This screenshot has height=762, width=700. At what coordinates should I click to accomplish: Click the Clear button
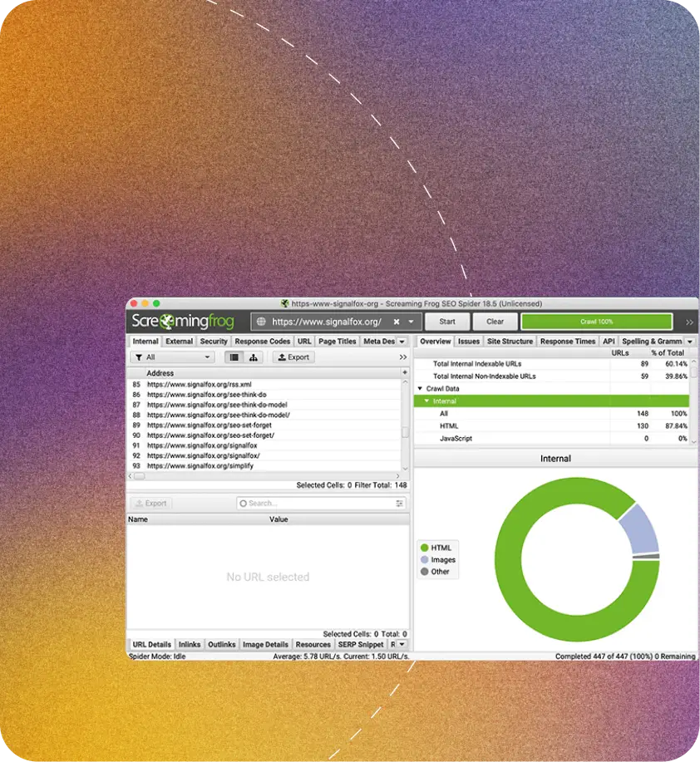(x=495, y=322)
